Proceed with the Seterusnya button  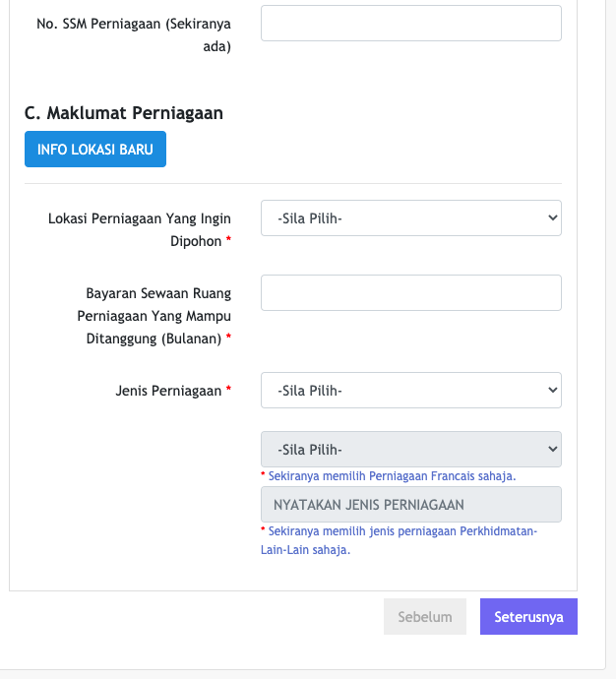pos(528,617)
